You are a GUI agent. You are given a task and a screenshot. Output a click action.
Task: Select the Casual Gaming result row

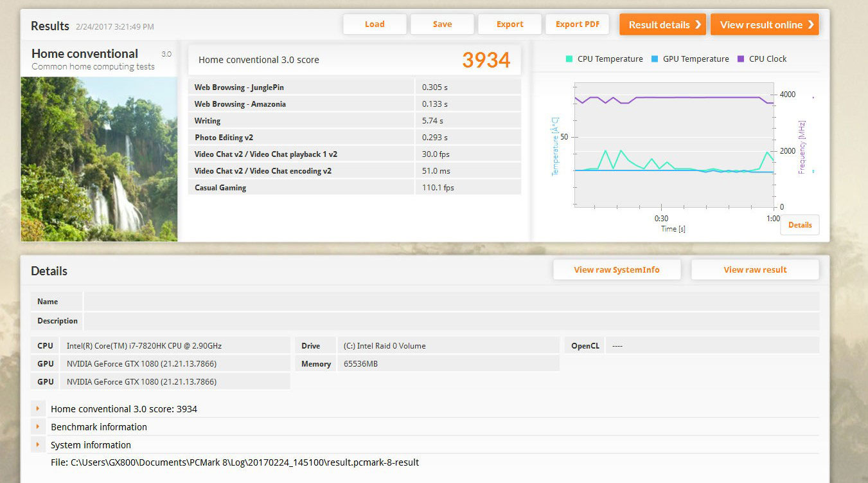coord(354,188)
